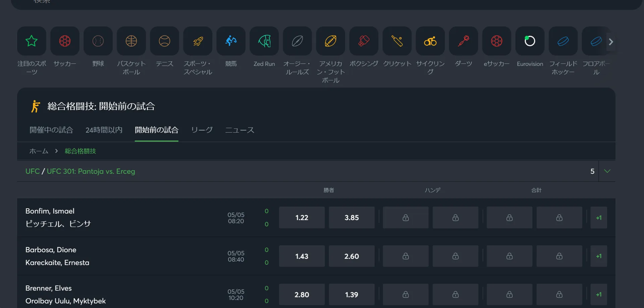Screen dimensions: 644x308
Task: Click the 合計 column header
Action: [x=536, y=190]
